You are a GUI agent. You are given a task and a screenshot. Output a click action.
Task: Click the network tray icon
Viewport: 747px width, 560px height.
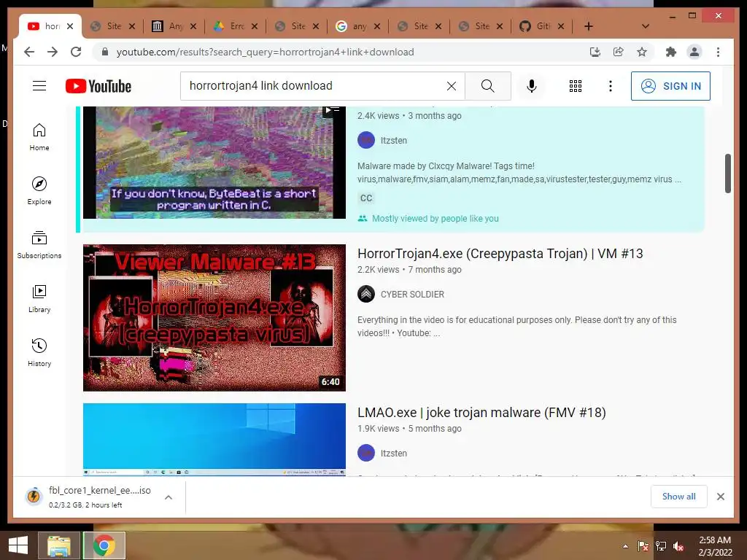(x=661, y=546)
